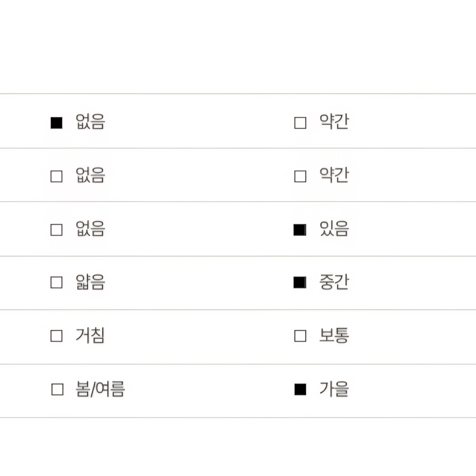
Task: Untick the filled 중간 checkbox square
Action: pyautogui.click(x=300, y=282)
